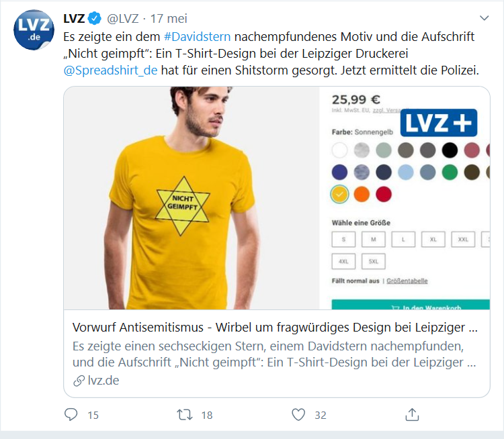Click the reply speech bubble icon

point(71,414)
